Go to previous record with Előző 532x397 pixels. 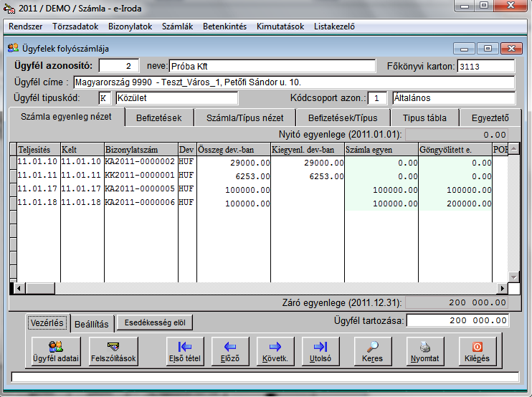229,350
